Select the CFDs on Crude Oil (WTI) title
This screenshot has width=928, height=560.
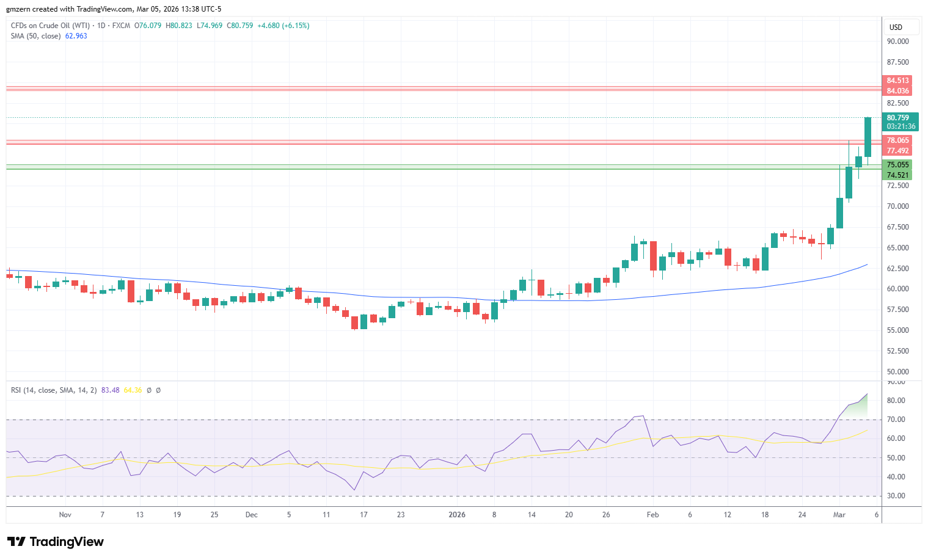pyautogui.click(x=50, y=26)
